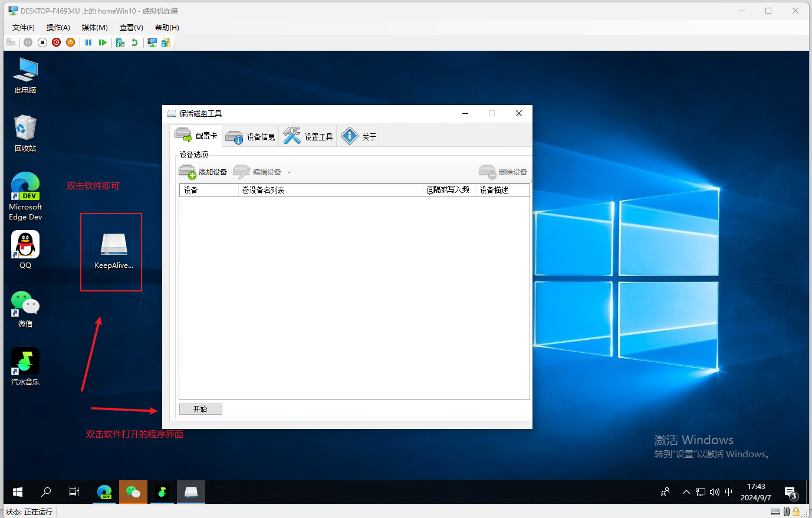Screen dimensions: 812x518
Task: Switch to the 设置工具 tab
Action: (308, 136)
